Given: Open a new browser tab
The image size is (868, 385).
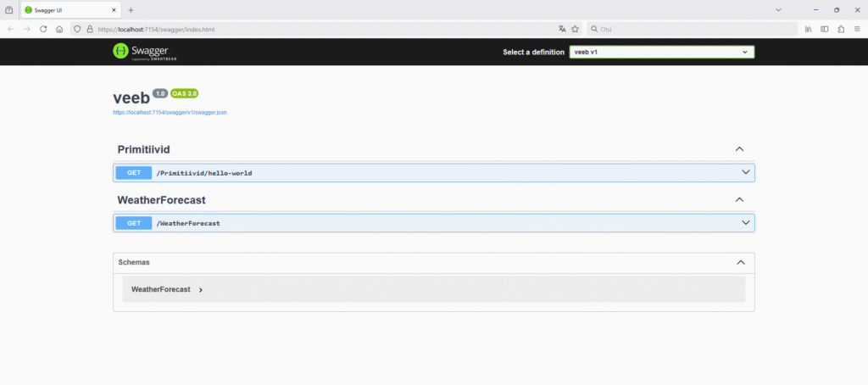Looking at the screenshot, I should [131, 9].
